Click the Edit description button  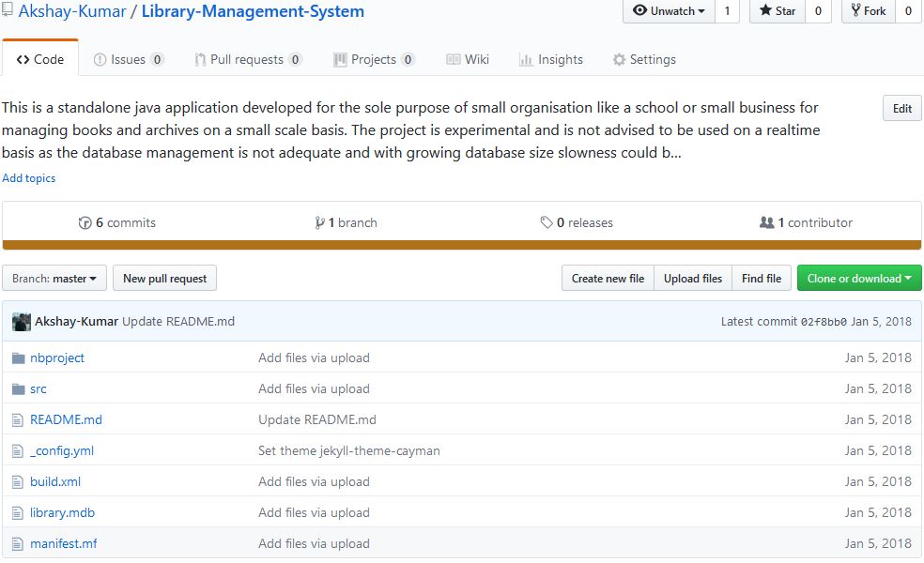tap(901, 108)
